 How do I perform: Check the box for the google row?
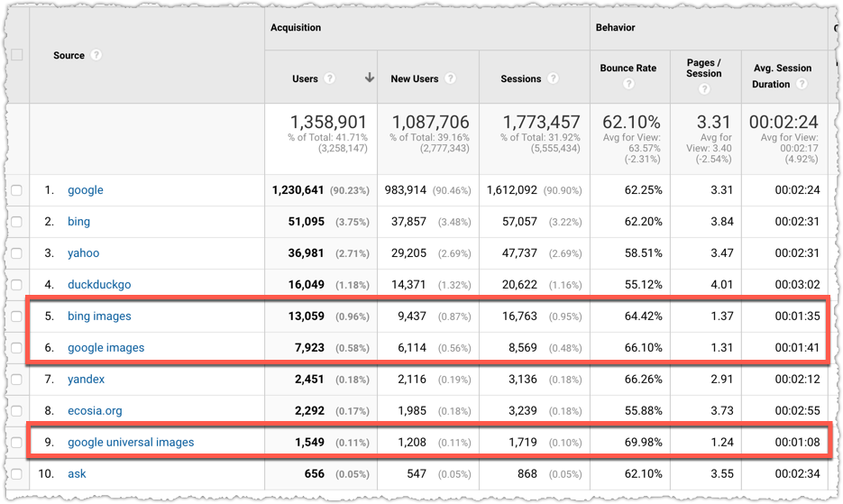16,190
